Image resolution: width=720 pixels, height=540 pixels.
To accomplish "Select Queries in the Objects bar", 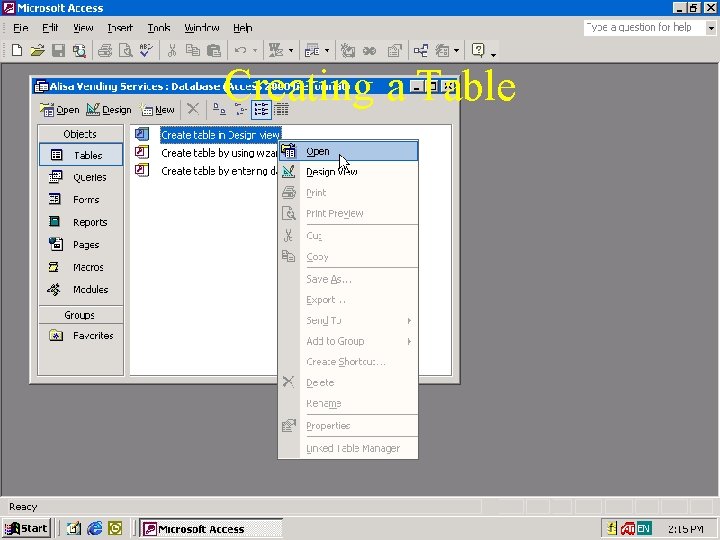I will [x=81, y=177].
